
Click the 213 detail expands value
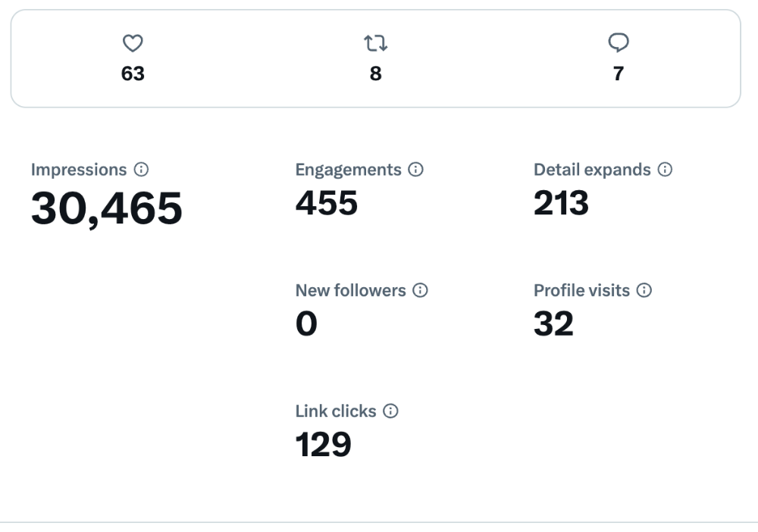(x=562, y=203)
